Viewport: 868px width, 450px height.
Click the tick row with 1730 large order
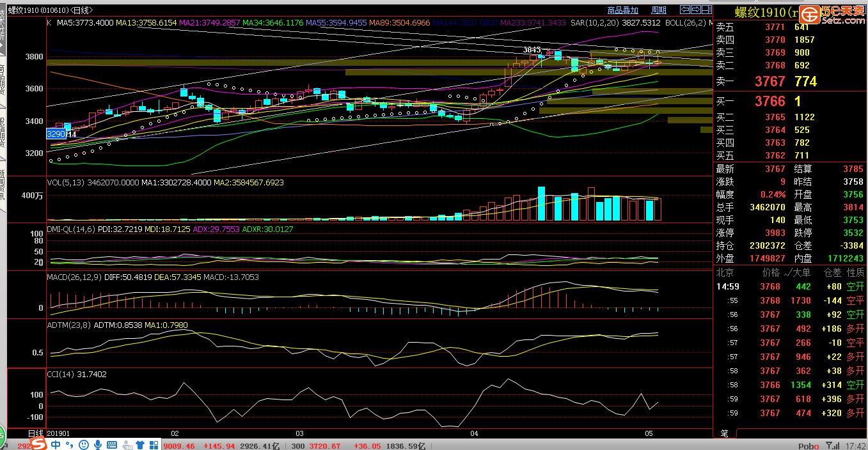point(789,300)
